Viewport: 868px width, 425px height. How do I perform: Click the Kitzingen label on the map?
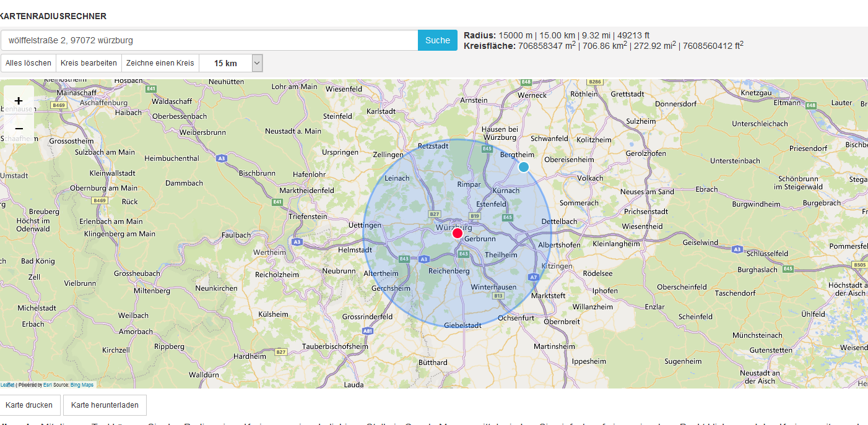pyautogui.click(x=557, y=266)
